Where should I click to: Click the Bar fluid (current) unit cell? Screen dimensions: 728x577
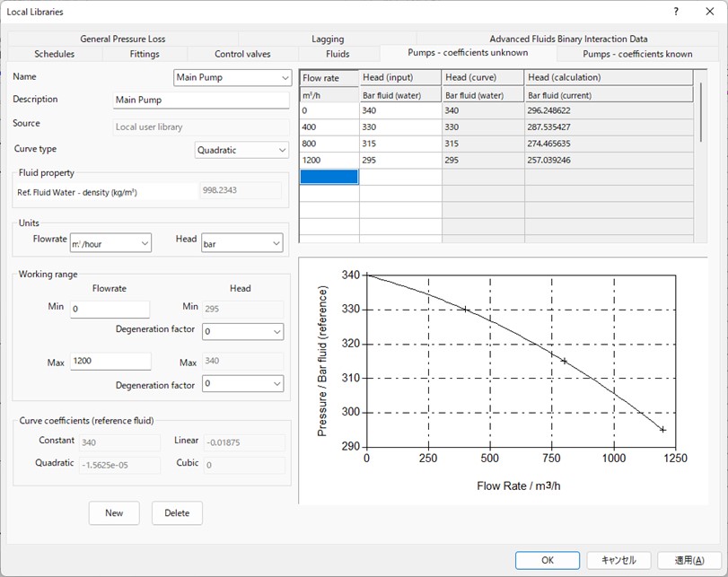coord(610,95)
